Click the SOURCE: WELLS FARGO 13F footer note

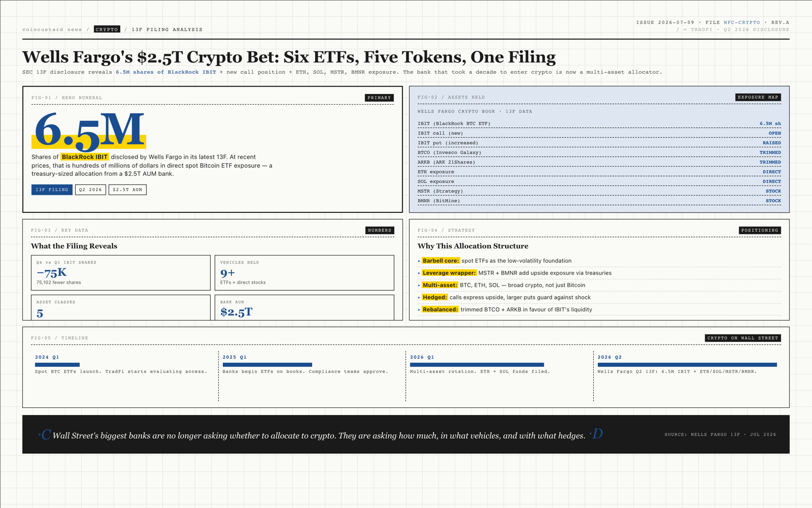point(720,434)
